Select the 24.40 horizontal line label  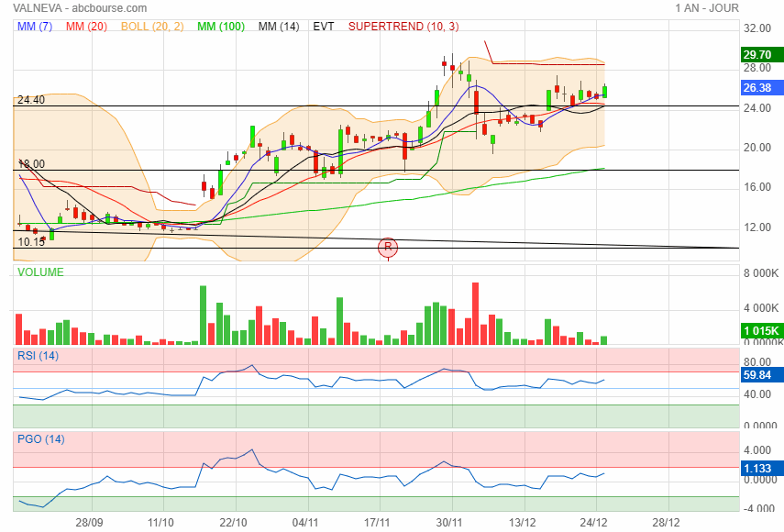tap(31, 100)
